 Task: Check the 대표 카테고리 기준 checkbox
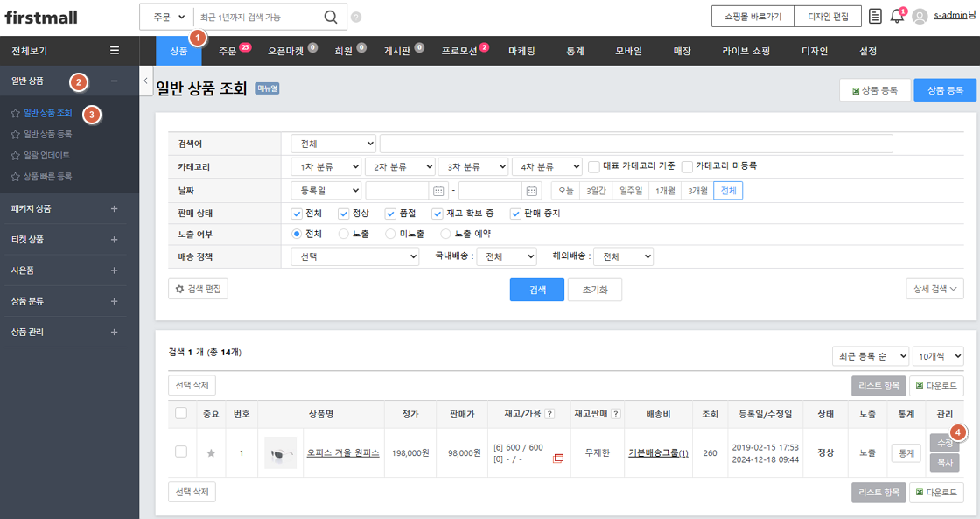click(594, 166)
